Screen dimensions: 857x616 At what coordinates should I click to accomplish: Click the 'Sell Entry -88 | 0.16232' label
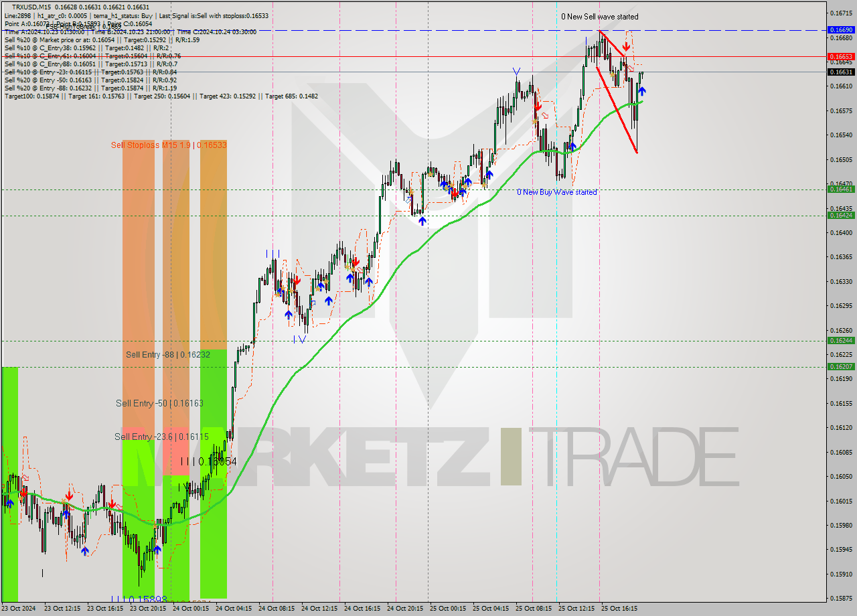coord(168,355)
